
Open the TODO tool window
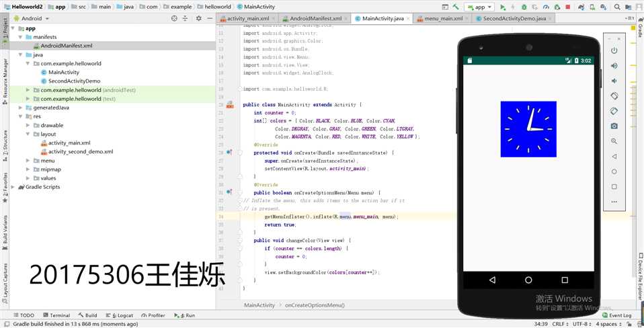(24, 315)
